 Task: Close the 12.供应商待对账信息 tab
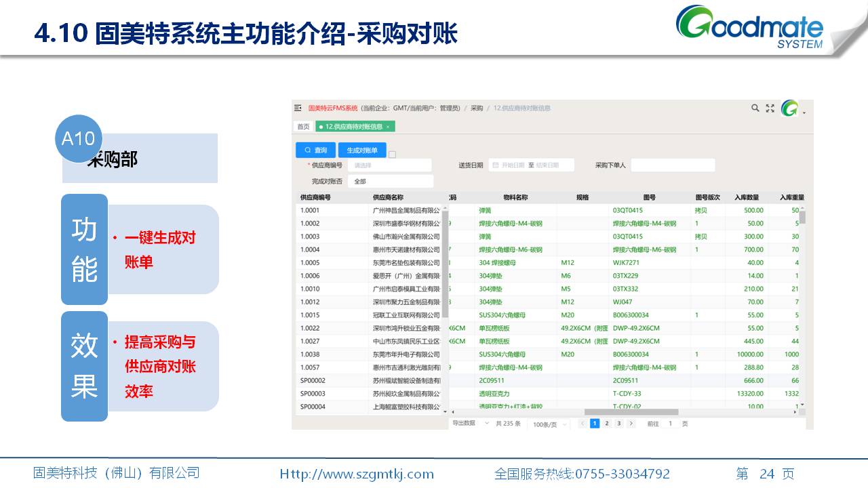point(388,127)
